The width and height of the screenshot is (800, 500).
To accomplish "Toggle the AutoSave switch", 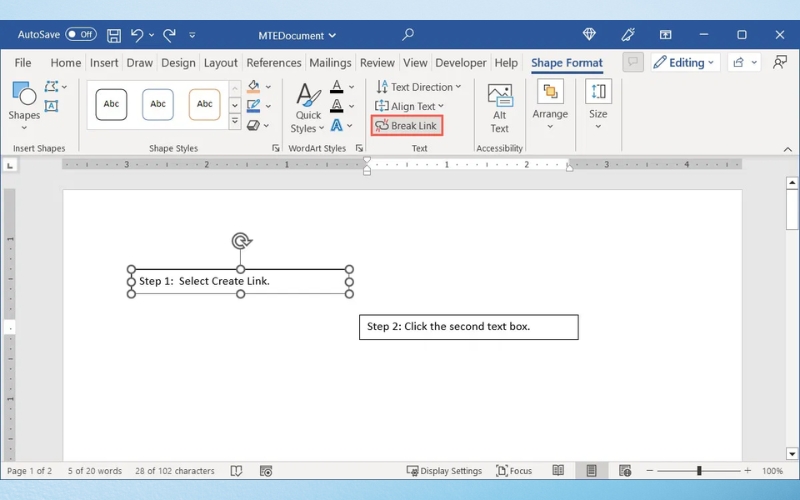I will click(81, 35).
